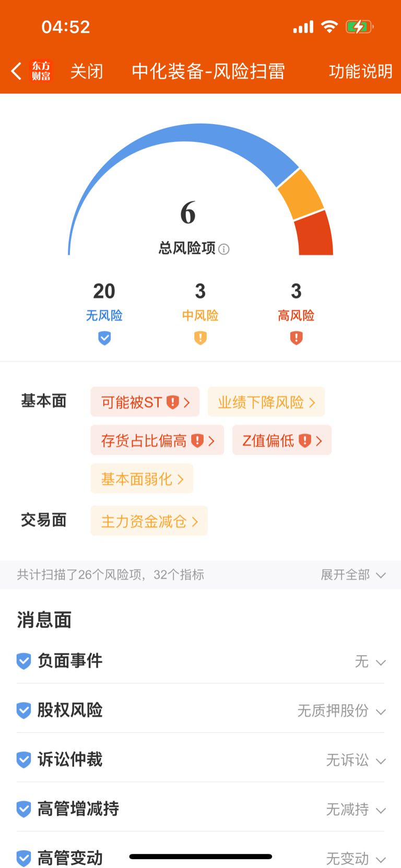The image size is (401, 868).
Task: Expand the 高管增减持 row chevron
Action: [x=381, y=811]
